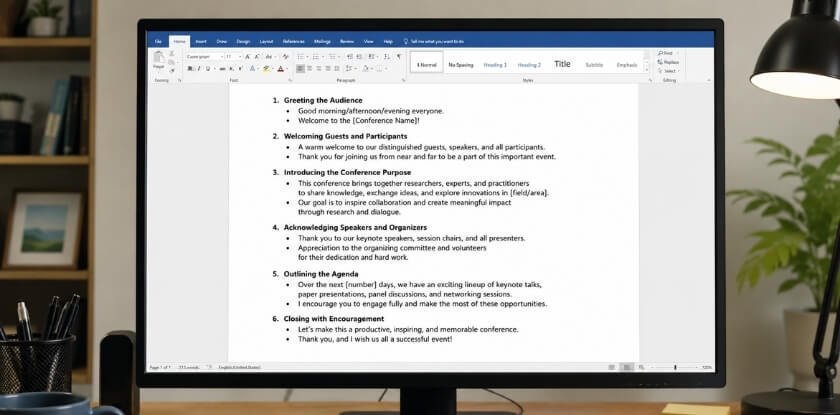Click the Clear All Formatting icon

[x=286, y=57]
